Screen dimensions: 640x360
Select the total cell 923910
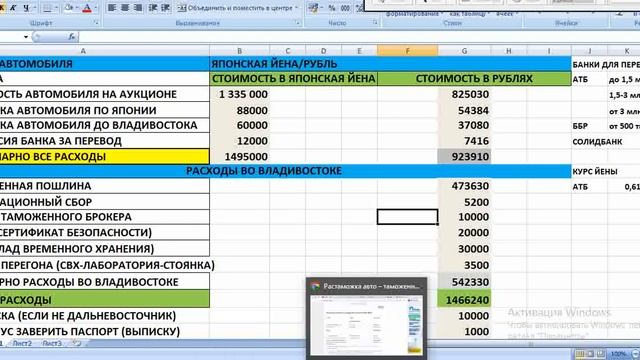click(464, 157)
